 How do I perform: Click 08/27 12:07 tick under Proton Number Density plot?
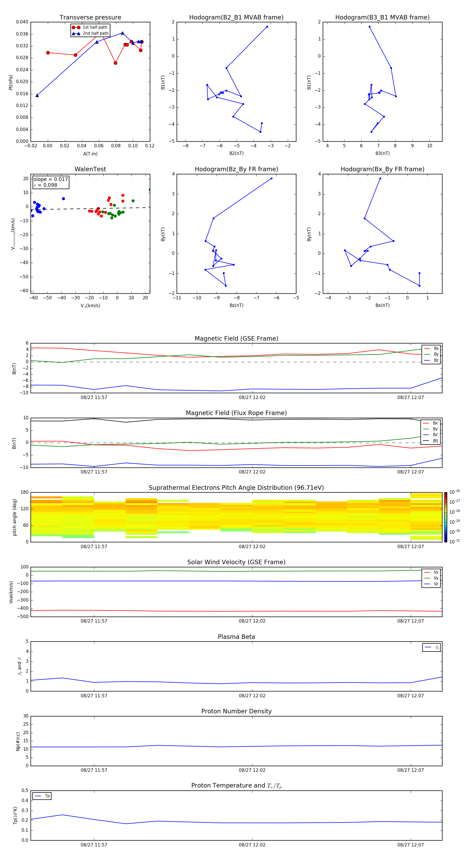(x=410, y=770)
